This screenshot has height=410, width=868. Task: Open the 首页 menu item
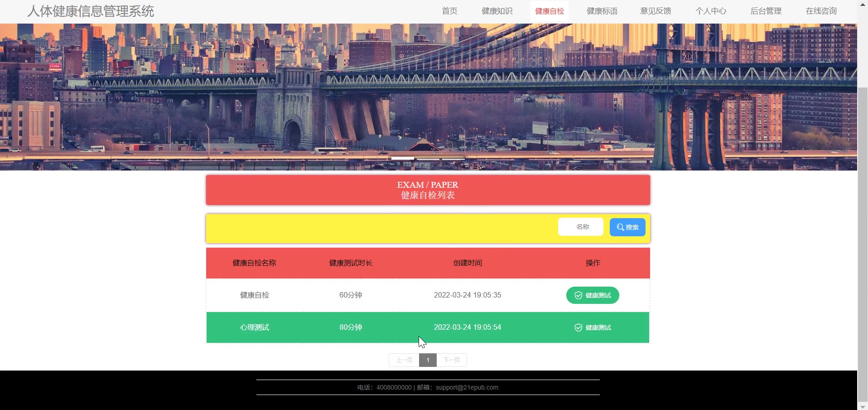coord(449,11)
